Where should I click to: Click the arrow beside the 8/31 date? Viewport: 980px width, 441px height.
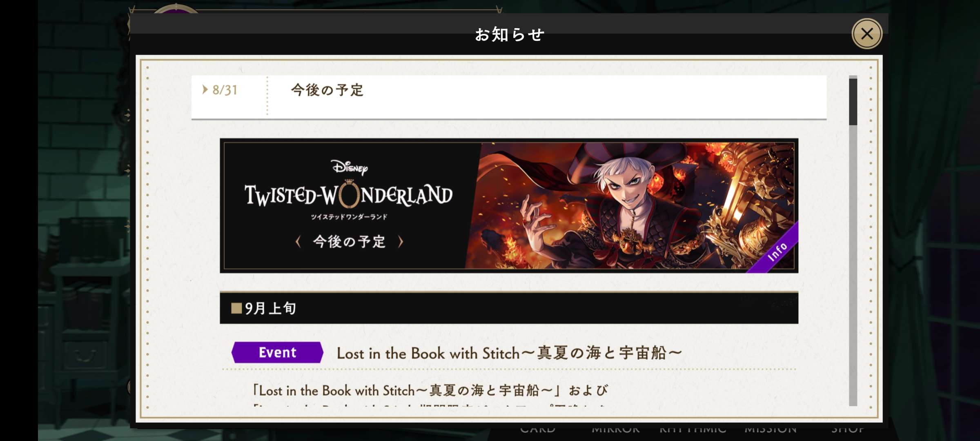pyautogui.click(x=205, y=89)
